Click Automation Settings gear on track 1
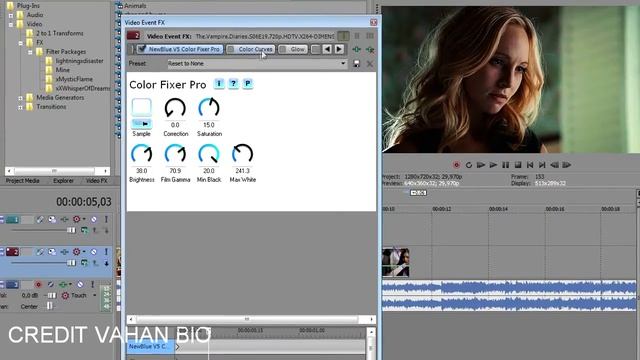Image resolution: width=640 pixels, height=360 pixels. 76,220
